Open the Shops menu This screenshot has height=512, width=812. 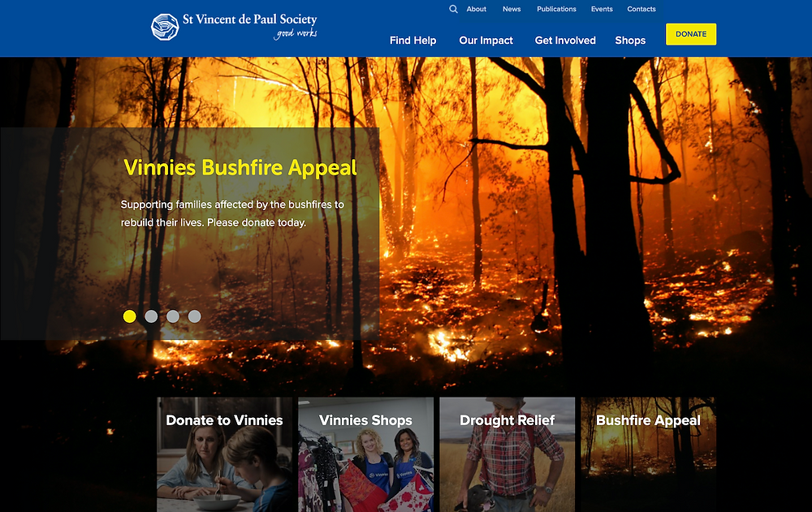[x=630, y=41]
